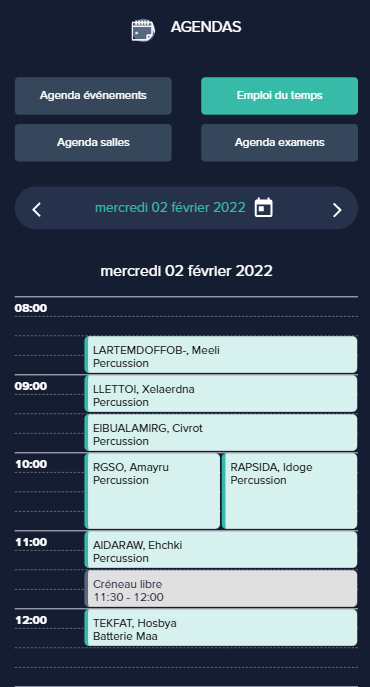The width and height of the screenshot is (370, 687).
Task: Open RAPSIDA, Idoge percussion lesson
Action: coord(290,491)
